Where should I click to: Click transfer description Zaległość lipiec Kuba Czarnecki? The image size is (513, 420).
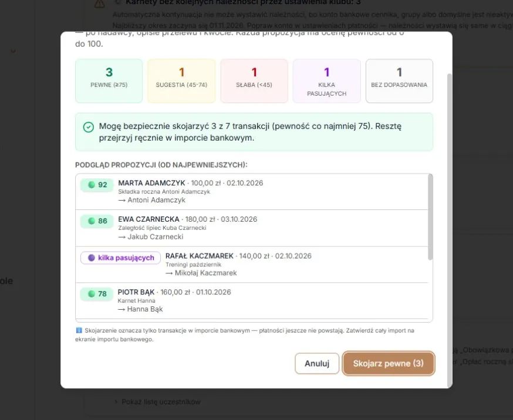[162, 228]
